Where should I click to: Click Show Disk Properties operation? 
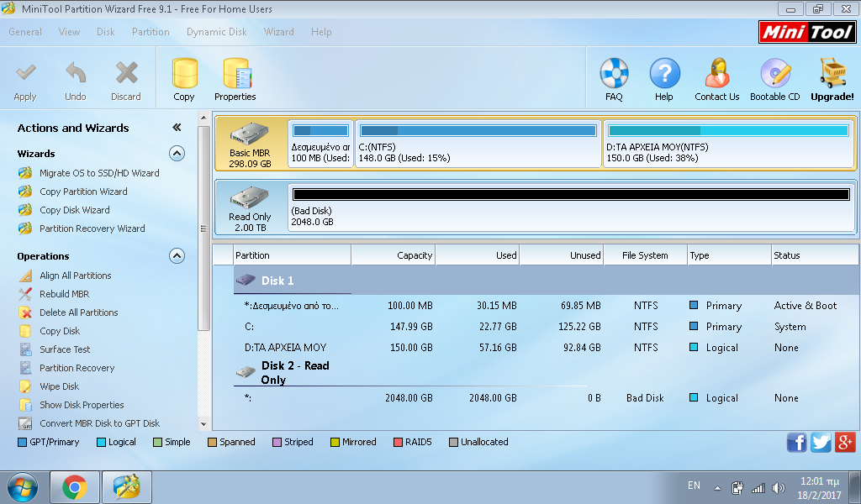coord(82,405)
